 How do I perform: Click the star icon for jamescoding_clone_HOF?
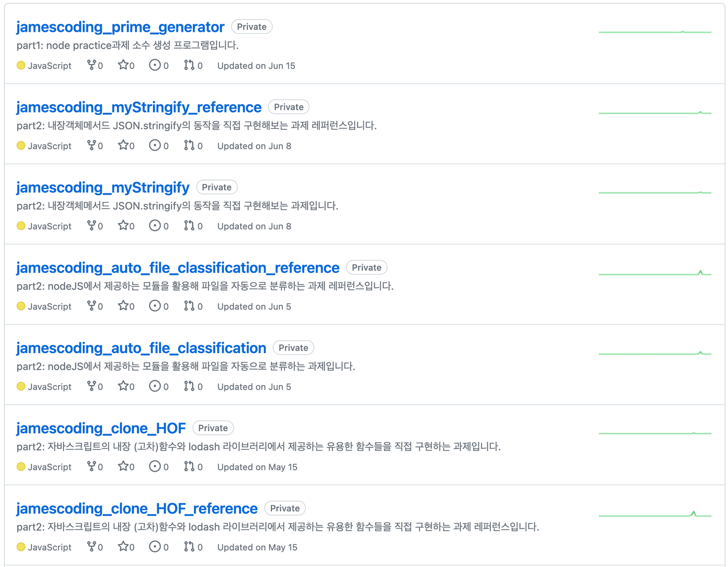[x=123, y=466]
